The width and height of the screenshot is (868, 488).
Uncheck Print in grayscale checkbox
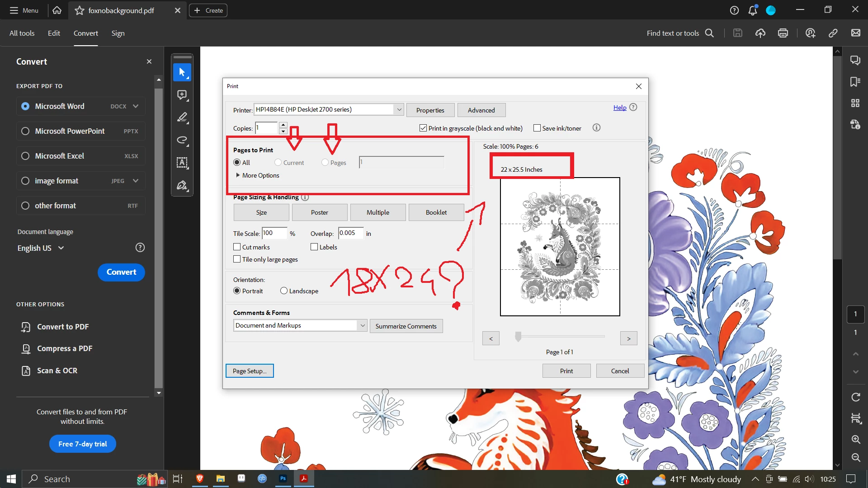423,128
